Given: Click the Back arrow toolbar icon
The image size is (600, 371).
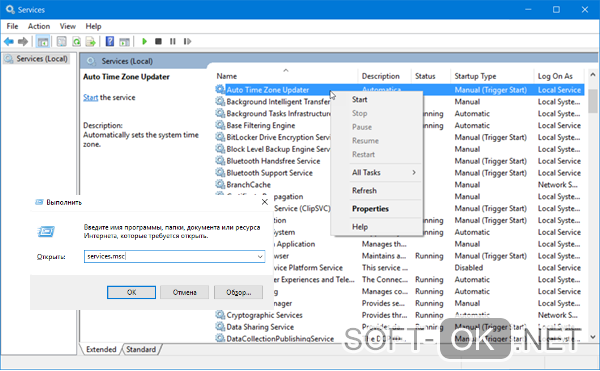Looking at the screenshot, I should pyautogui.click(x=9, y=41).
